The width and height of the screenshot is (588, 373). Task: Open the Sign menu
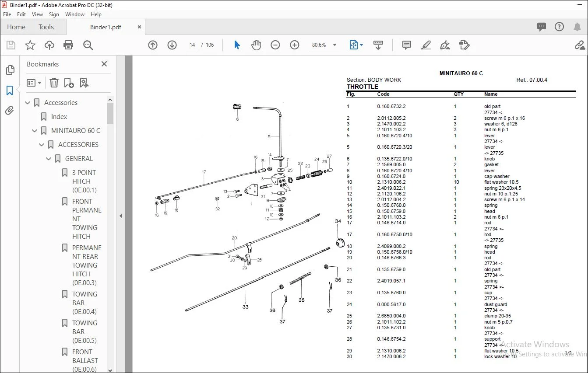point(54,14)
